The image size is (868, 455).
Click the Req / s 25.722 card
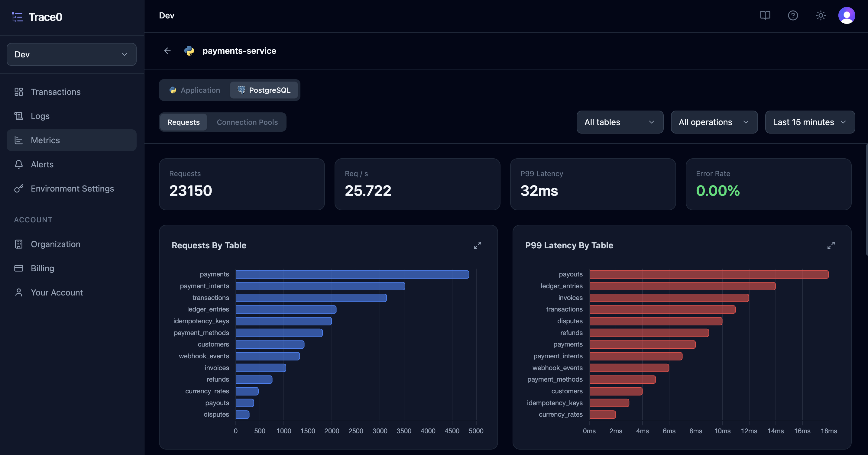click(x=417, y=184)
